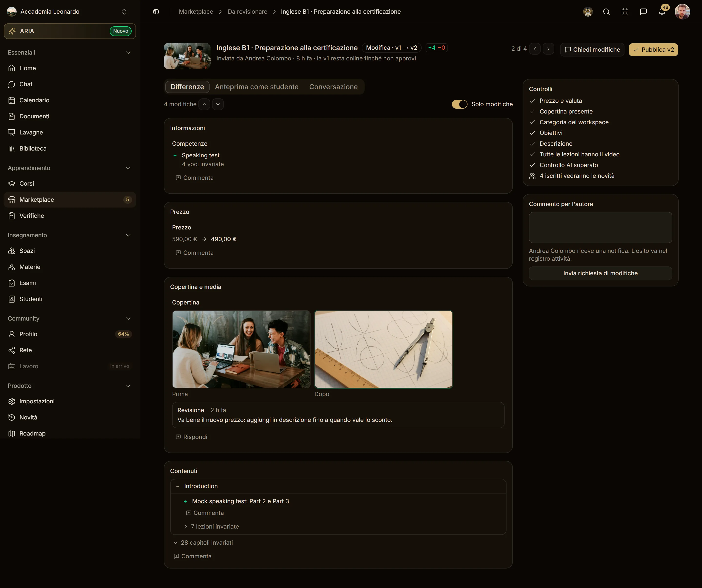Screen dimensions: 702x588
Task: Open the calendar icon in top bar
Action: (x=625, y=12)
